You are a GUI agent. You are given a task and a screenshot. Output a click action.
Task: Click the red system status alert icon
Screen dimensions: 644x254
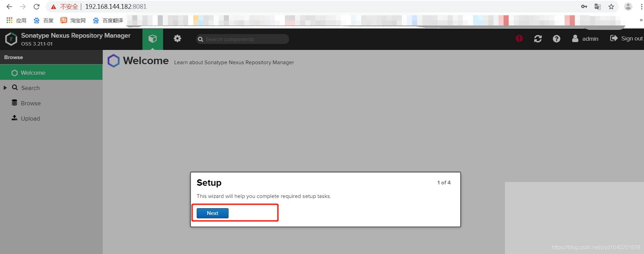click(x=519, y=38)
